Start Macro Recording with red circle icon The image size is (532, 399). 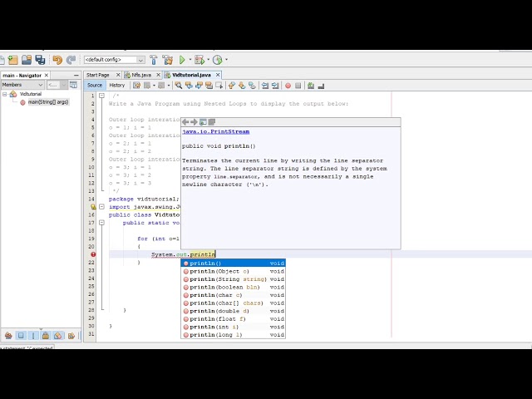(x=288, y=86)
